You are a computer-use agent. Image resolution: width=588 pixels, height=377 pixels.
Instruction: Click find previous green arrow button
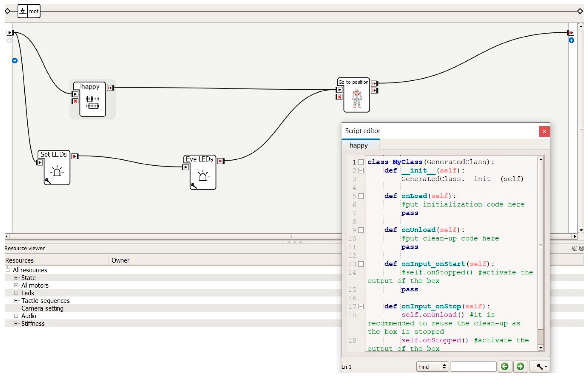(x=505, y=367)
